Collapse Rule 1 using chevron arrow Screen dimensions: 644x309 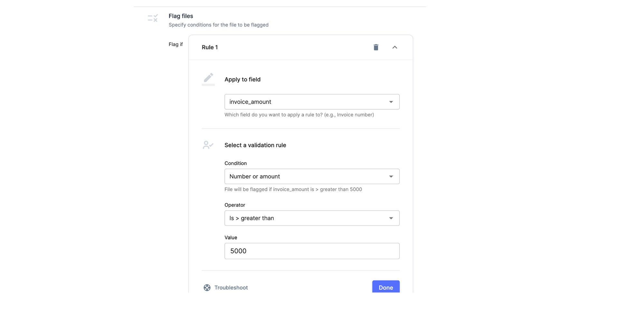[x=394, y=47]
